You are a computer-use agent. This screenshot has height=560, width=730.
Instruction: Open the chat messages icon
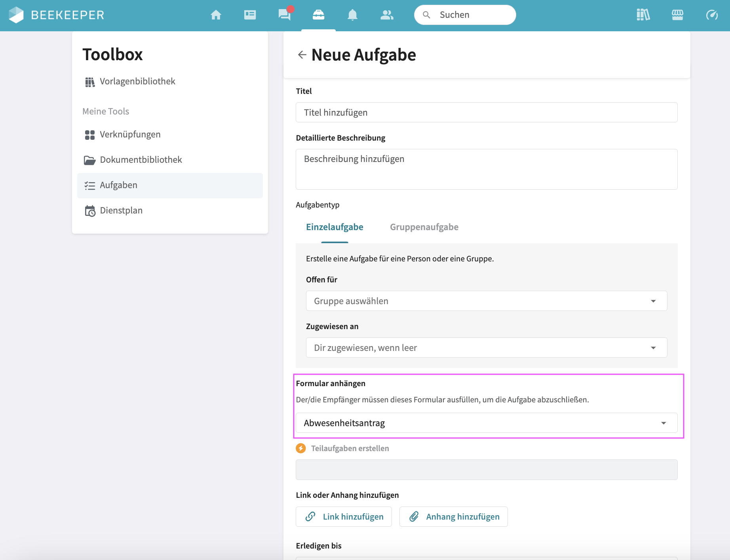[284, 15]
